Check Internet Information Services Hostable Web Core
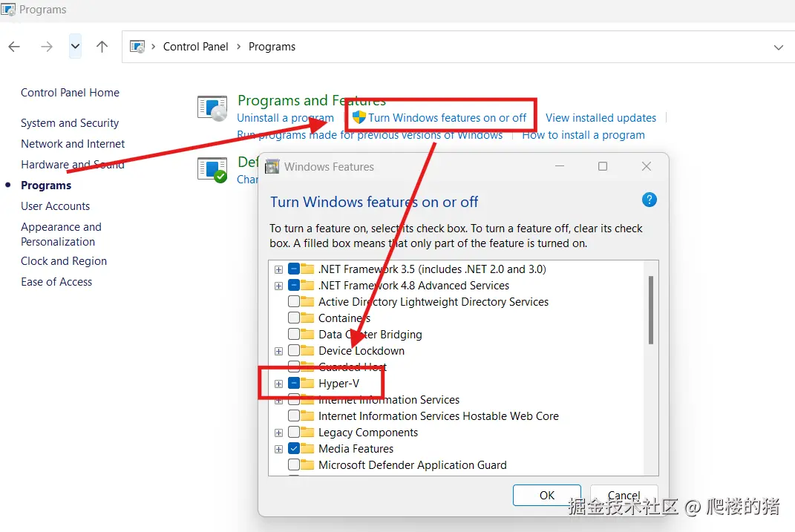 coord(293,416)
